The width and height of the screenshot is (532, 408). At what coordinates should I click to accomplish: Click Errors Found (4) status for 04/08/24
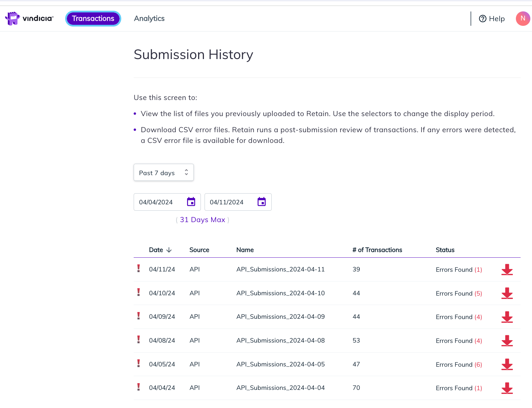pyautogui.click(x=459, y=341)
